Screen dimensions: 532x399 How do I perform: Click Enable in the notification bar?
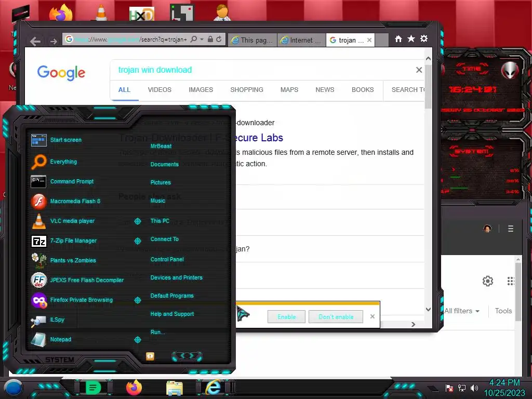click(286, 316)
